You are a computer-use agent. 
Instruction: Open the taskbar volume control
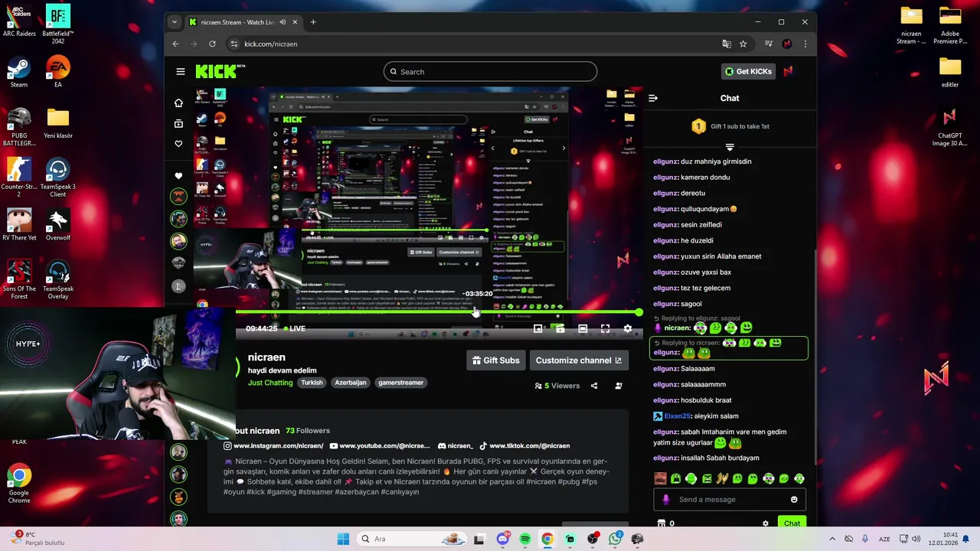pyautogui.click(x=915, y=539)
